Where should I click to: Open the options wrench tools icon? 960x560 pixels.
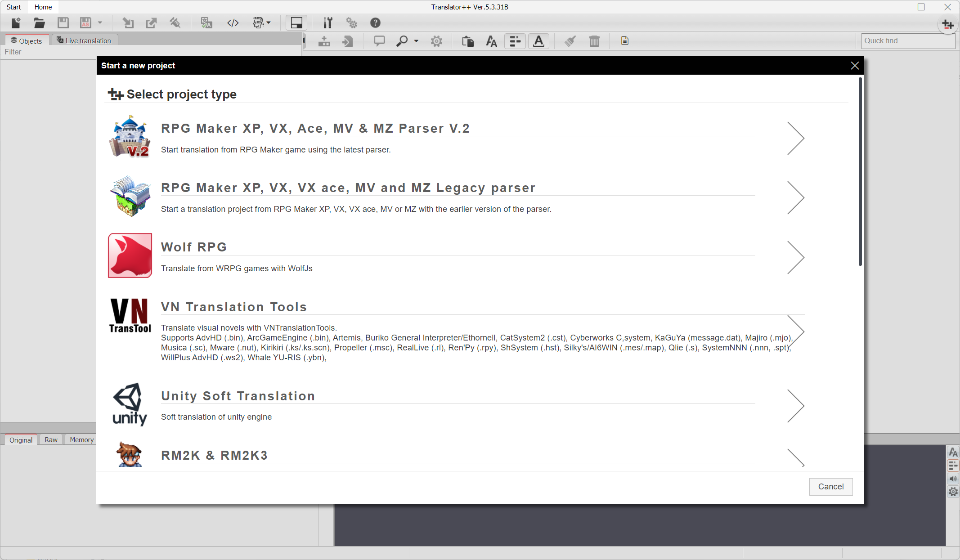[x=328, y=23]
